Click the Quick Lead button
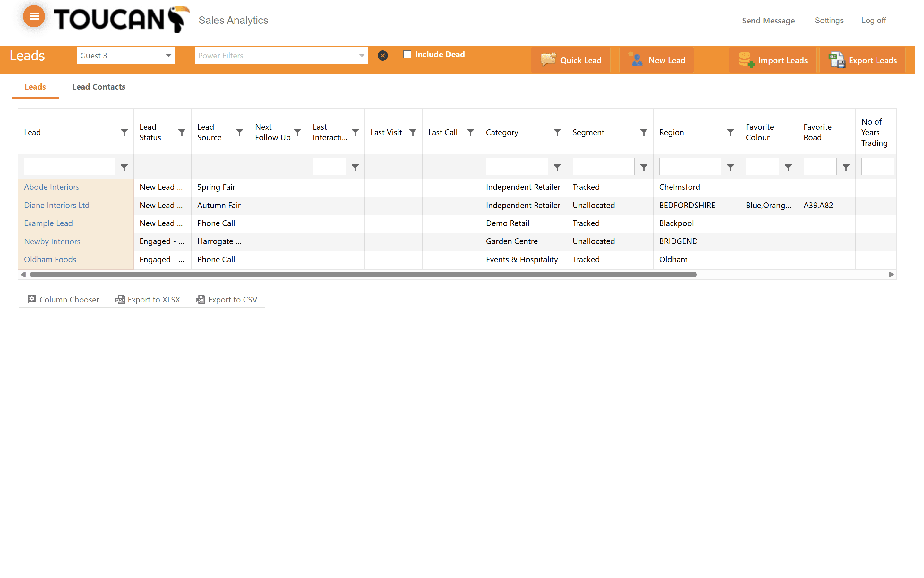The height and width of the screenshot is (578, 924). click(x=571, y=60)
